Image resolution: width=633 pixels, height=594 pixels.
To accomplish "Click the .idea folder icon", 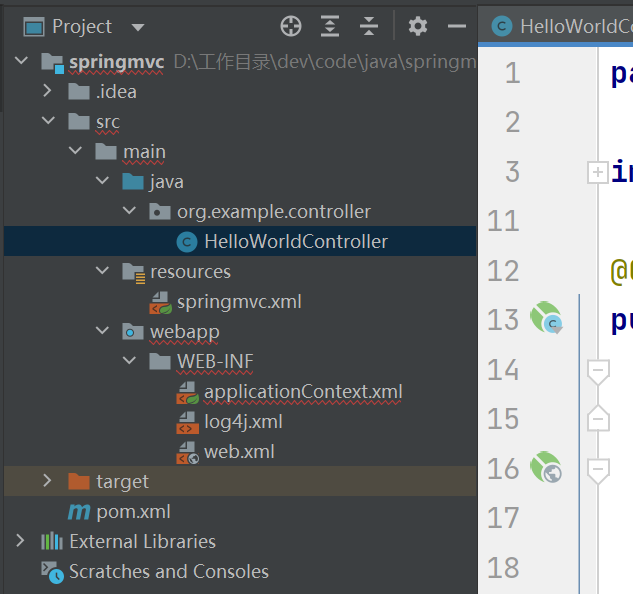I will (x=79, y=91).
